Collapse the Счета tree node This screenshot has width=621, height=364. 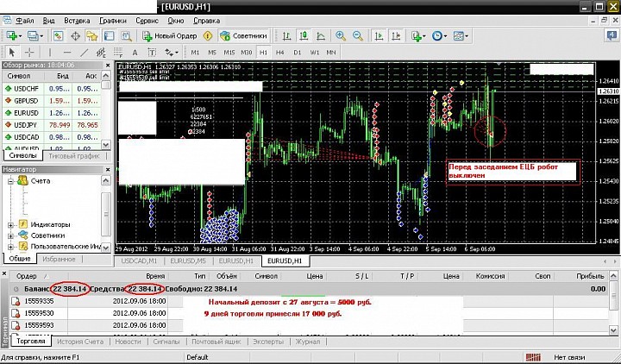(x=10, y=181)
